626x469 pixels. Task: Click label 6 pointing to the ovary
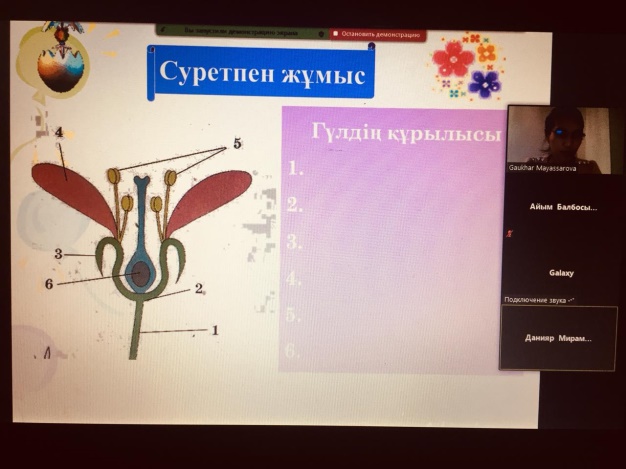click(x=49, y=284)
